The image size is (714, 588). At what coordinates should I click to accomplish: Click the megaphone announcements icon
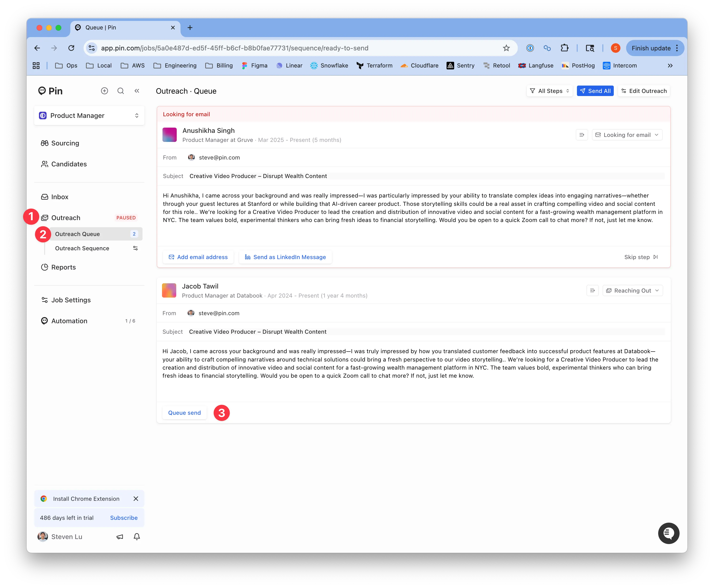[x=120, y=536]
